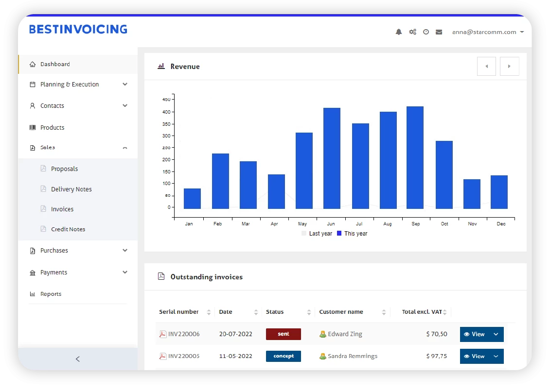The height and width of the screenshot is (392, 550).
Task: Go to the Invoices section
Action: [62, 209]
